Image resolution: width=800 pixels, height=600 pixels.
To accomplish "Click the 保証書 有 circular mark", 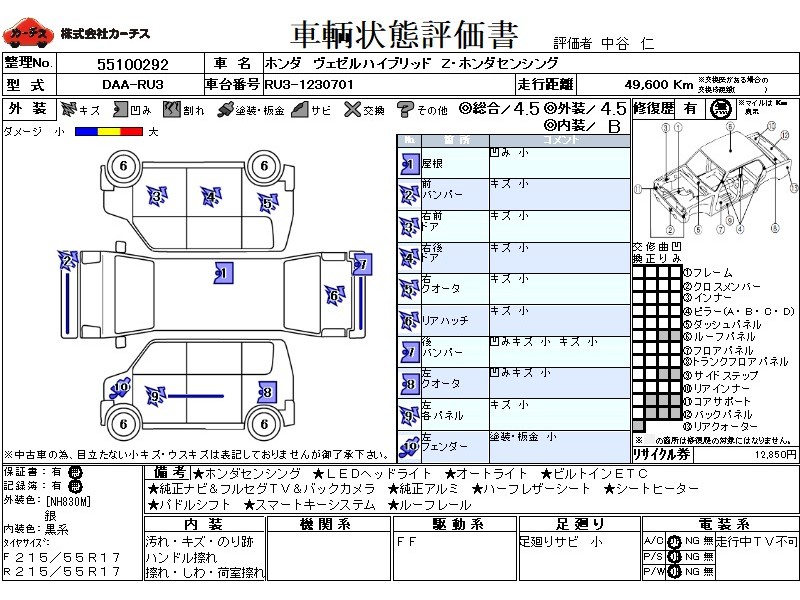I will point(75,472).
